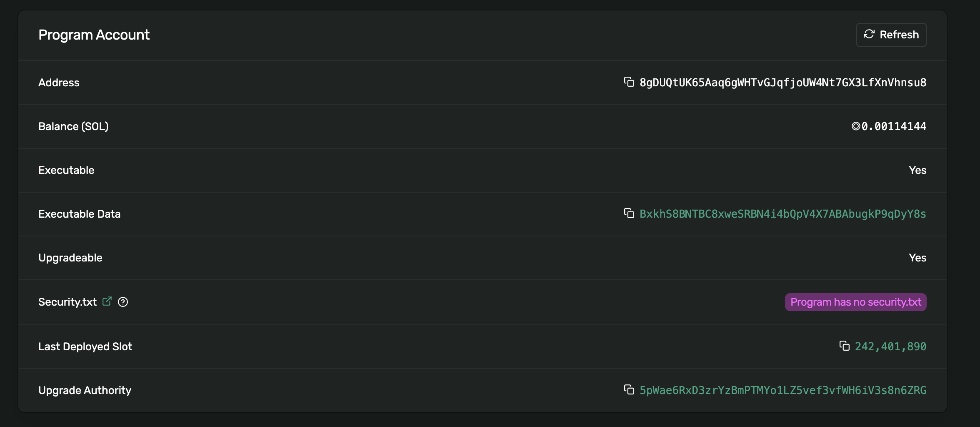
Task: Copy the Last Deployed Slot number
Action: click(x=844, y=346)
